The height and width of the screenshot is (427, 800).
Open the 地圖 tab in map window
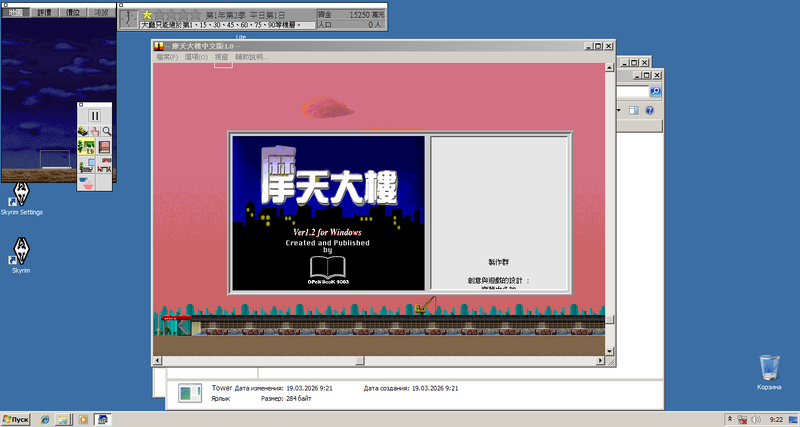click(15, 12)
